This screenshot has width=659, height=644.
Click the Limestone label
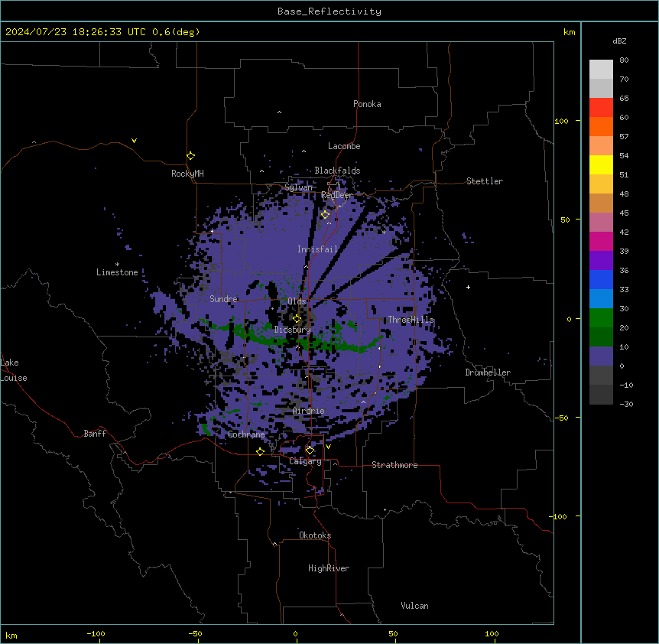[x=117, y=272]
